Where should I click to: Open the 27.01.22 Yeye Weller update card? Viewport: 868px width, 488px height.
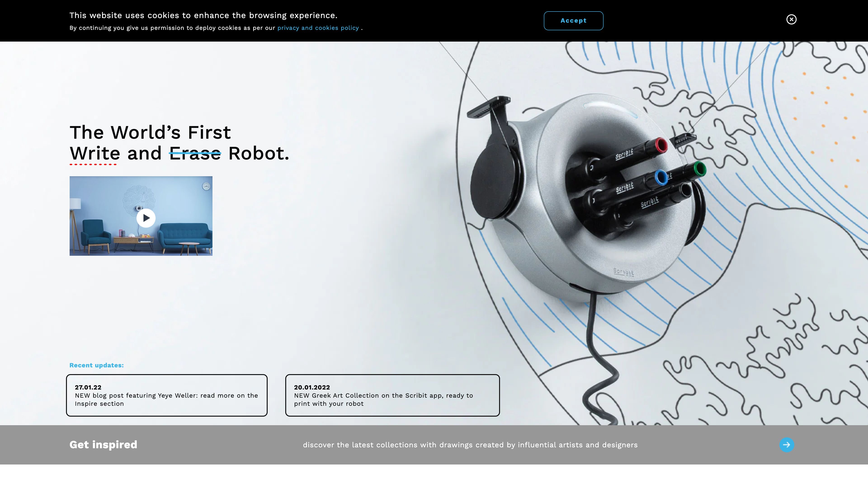(166, 395)
